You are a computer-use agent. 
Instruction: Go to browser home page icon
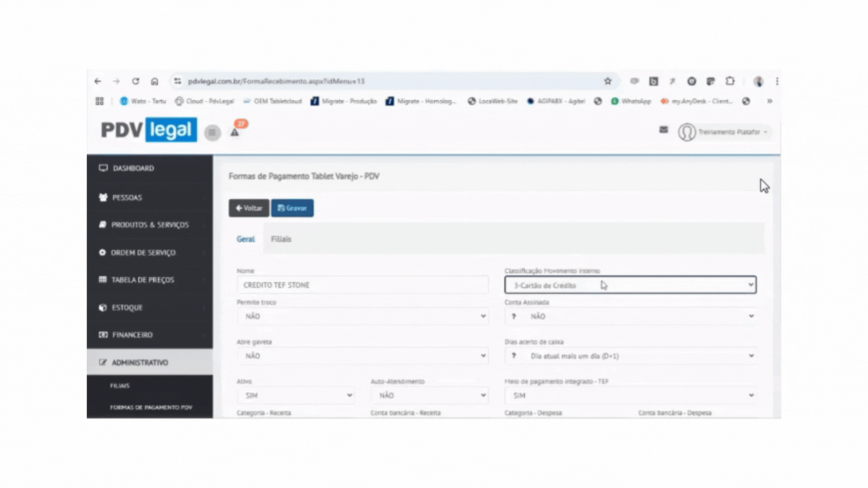(x=155, y=81)
